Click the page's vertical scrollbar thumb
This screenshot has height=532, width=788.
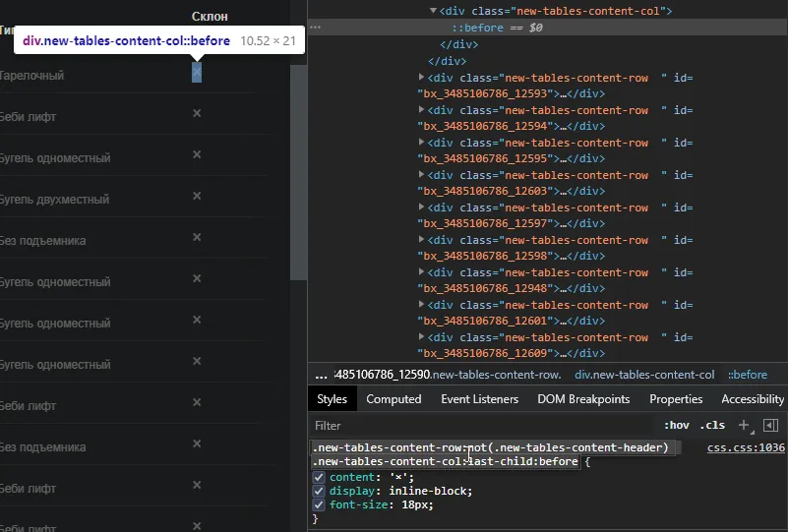[298, 172]
